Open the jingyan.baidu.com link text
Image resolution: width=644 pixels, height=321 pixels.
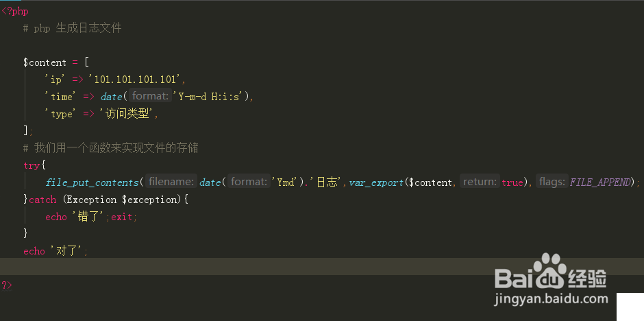click(x=551, y=299)
